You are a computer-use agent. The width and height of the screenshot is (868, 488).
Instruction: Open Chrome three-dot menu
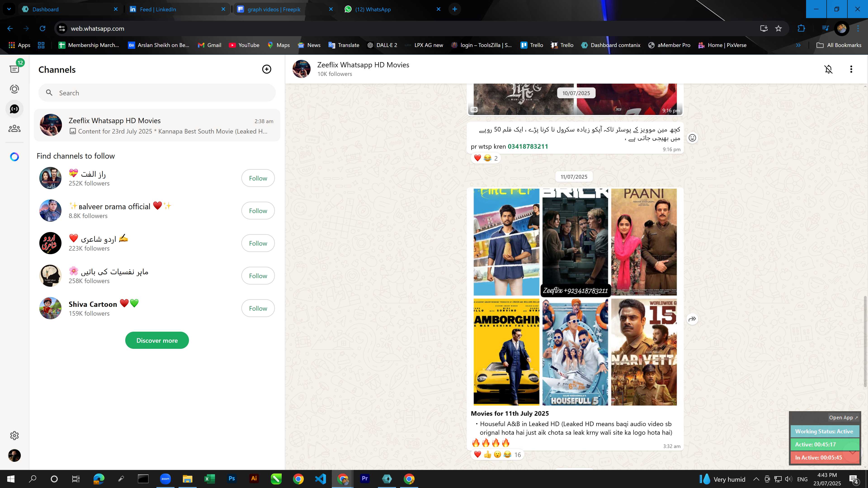(x=858, y=29)
